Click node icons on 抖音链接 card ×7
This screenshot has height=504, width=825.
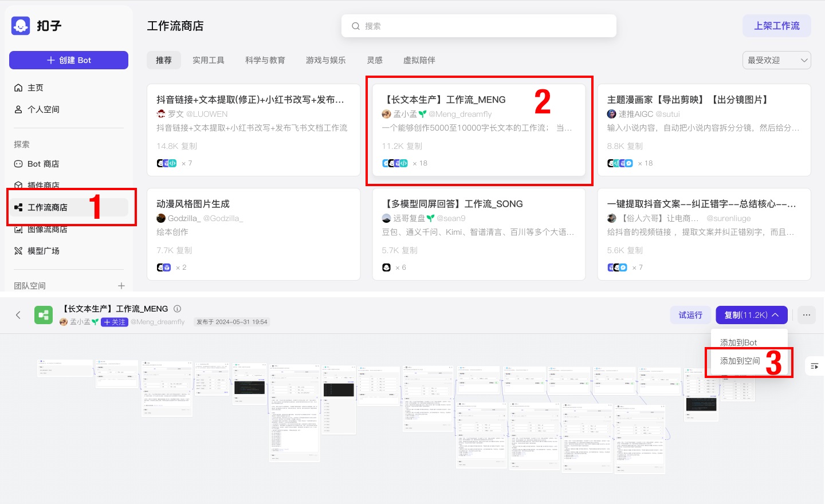coord(167,163)
